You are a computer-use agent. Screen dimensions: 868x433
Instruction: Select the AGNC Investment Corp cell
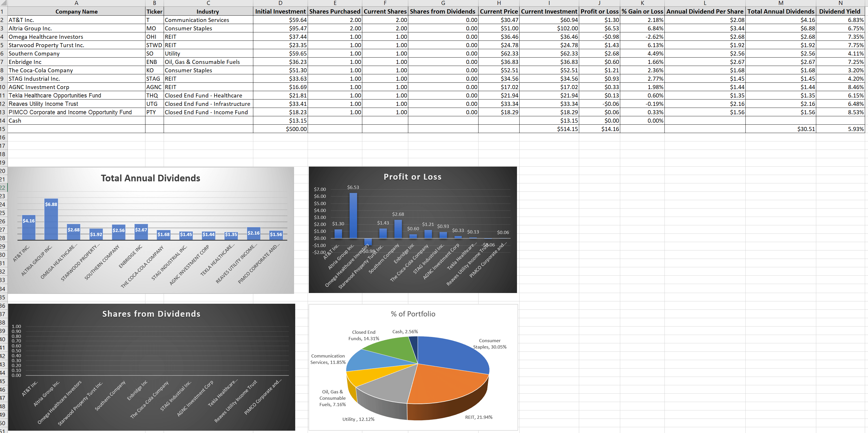(x=77, y=87)
